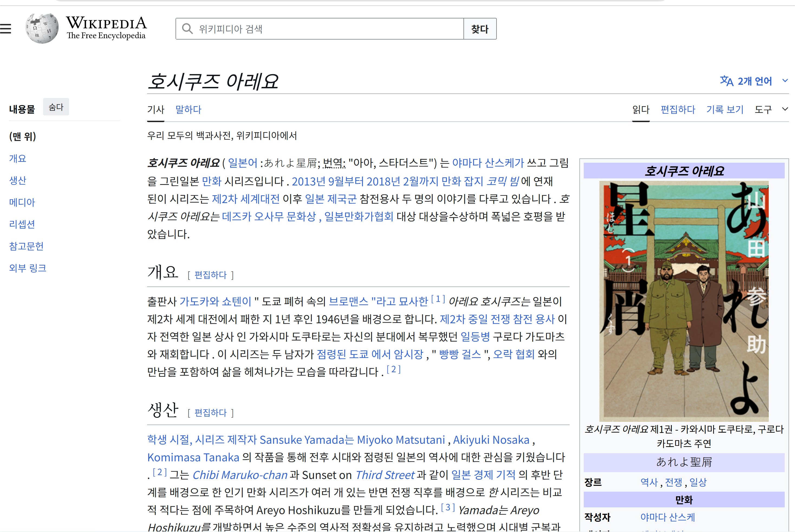The width and height of the screenshot is (795, 532).
Task: Open the 편집하다 edit tab
Action: click(x=678, y=109)
